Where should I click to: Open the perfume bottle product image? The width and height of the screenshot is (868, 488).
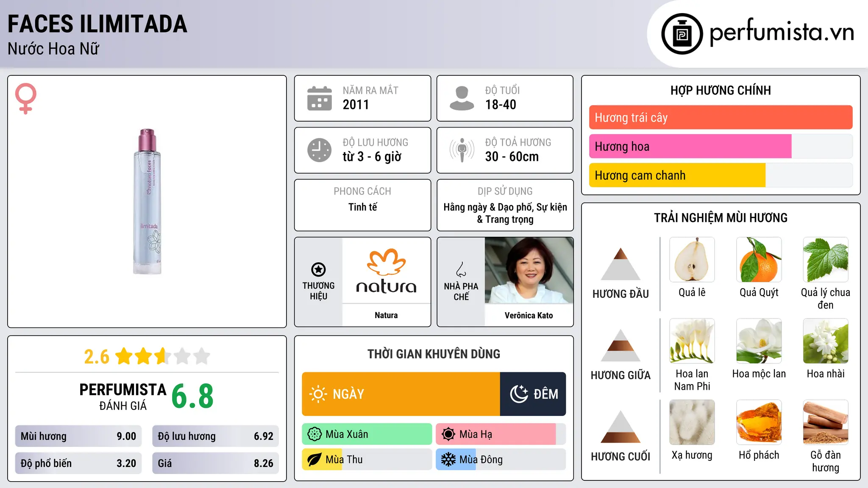[147, 202]
